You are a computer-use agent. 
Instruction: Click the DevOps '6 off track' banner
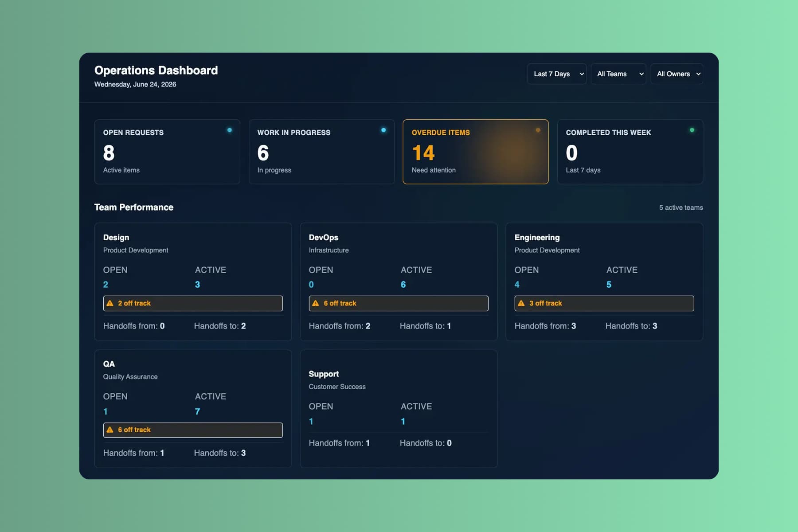[399, 303]
